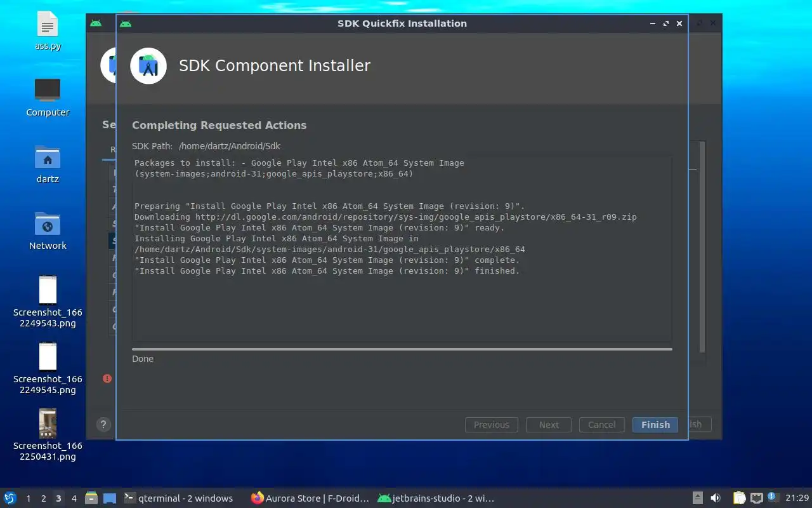812x508 pixels.
Task: Switch to Aurora Store Firefox taskbar entry
Action: pyautogui.click(x=310, y=498)
